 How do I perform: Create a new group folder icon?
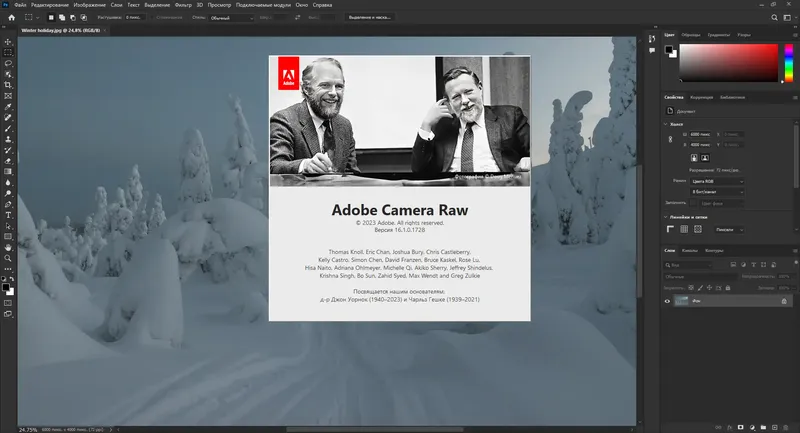pos(763,427)
